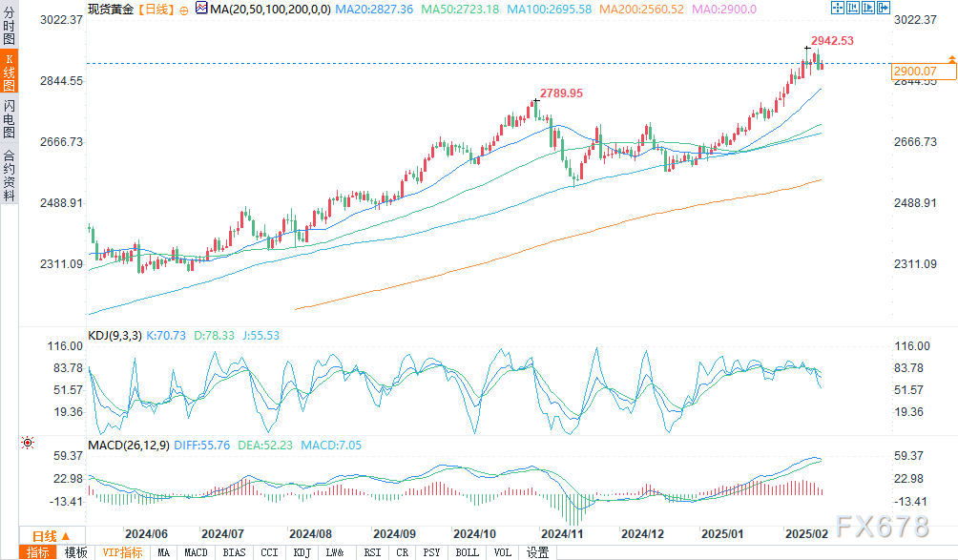
Task: Open the 【日线】 period selector in title
Action: 154,9
